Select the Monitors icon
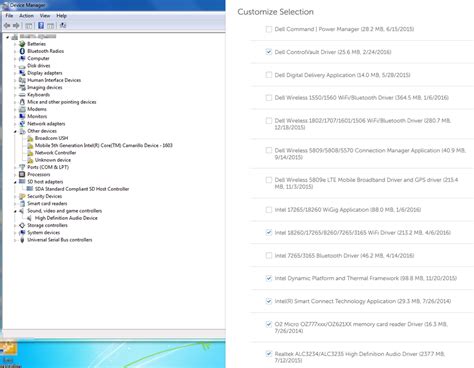474x368 pixels. pyautogui.click(x=22, y=116)
